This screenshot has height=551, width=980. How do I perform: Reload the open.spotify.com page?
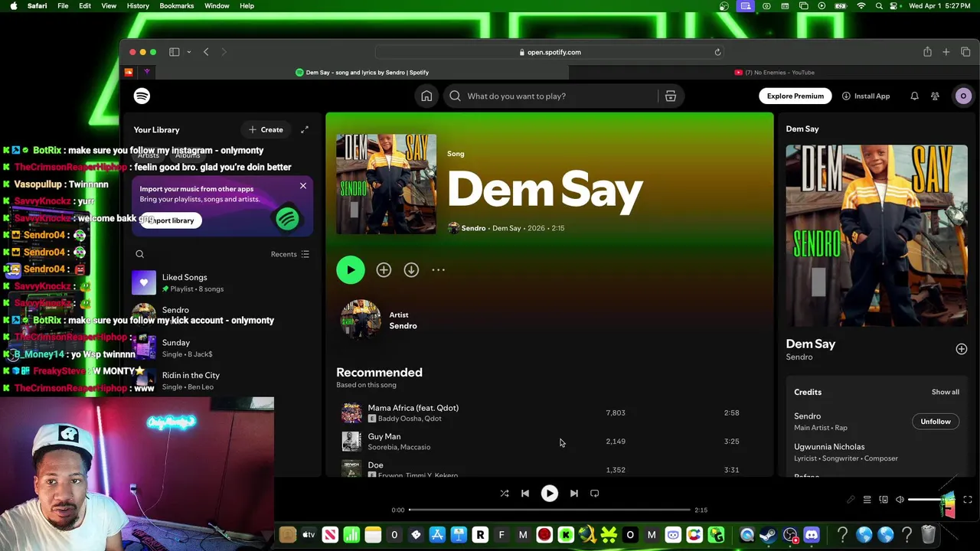click(717, 52)
